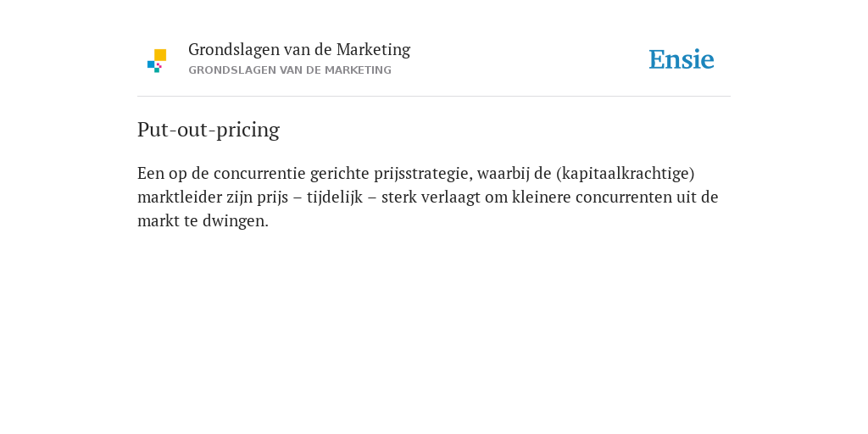The image size is (868, 434).
Task: Click the Put-out-pricing heading
Action: (209, 130)
